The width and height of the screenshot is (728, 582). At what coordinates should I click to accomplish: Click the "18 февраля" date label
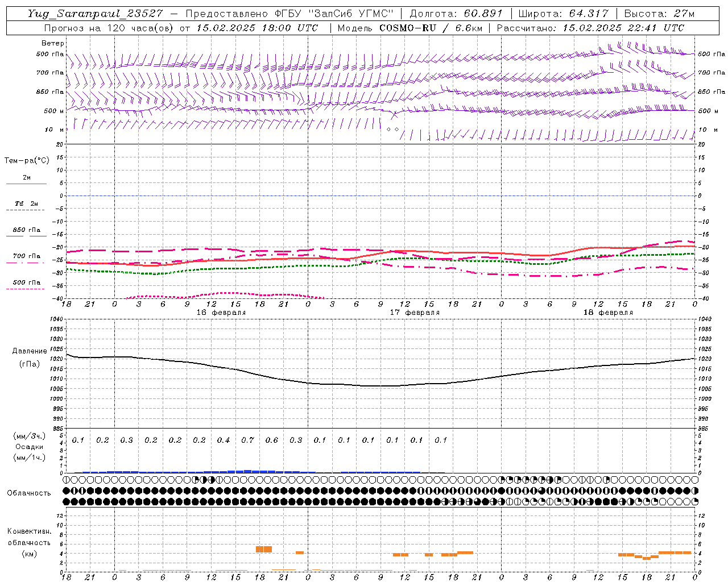pyautogui.click(x=608, y=313)
